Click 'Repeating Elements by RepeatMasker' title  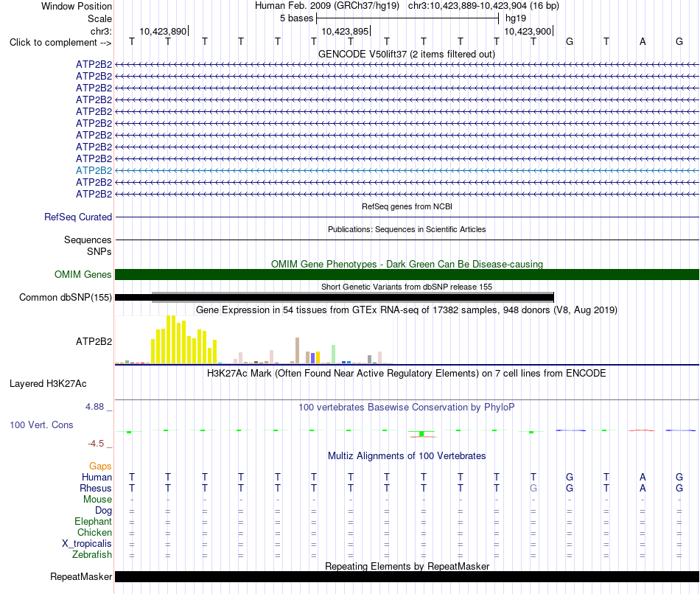[407, 566]
